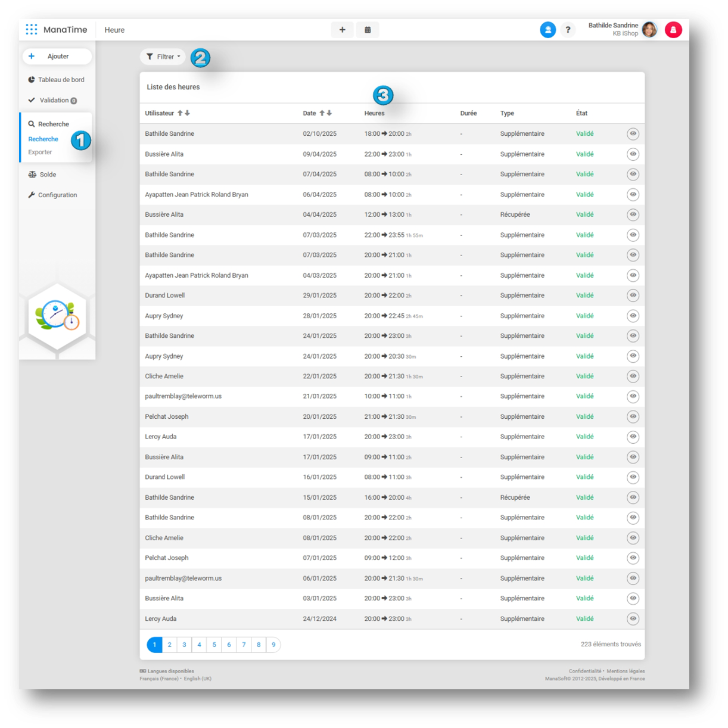This screenshot has height=728, width=728.
Task: Click the Ajouter button
Action: click(57, 57)
